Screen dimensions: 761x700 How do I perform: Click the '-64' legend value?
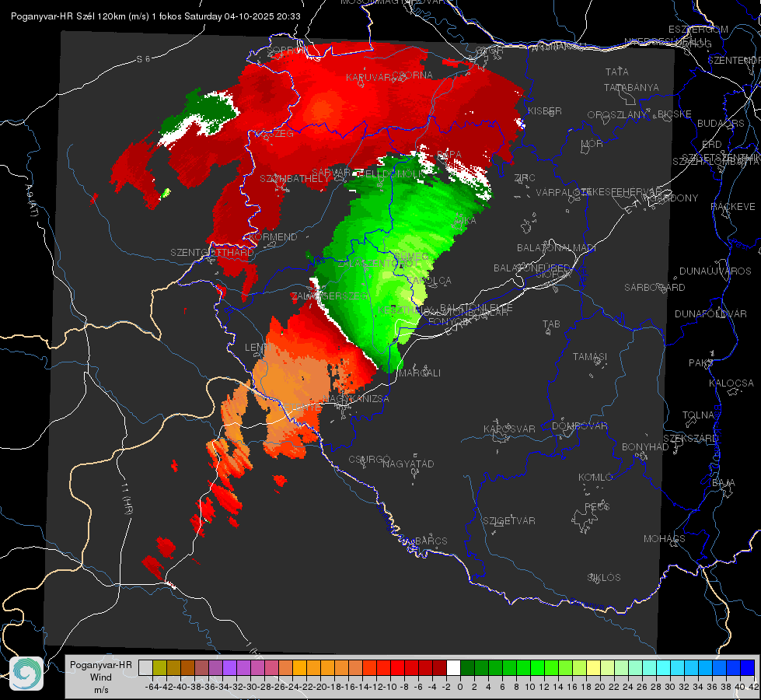(x=152, y=687)
